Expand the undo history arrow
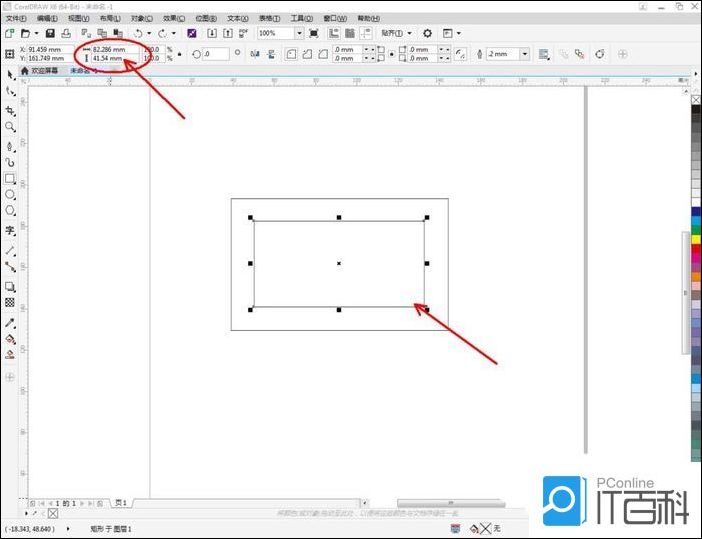 [149, 33]
